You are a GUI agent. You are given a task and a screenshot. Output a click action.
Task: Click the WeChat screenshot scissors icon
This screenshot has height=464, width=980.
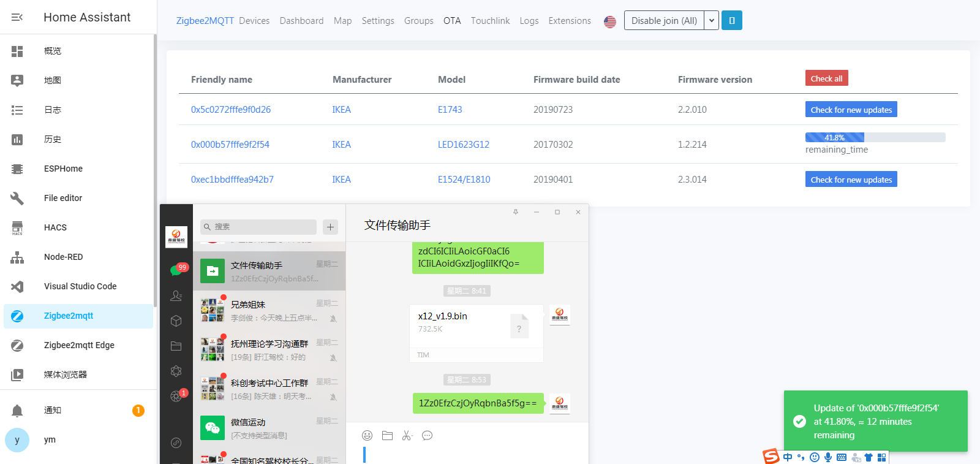(x=407, y=436)
